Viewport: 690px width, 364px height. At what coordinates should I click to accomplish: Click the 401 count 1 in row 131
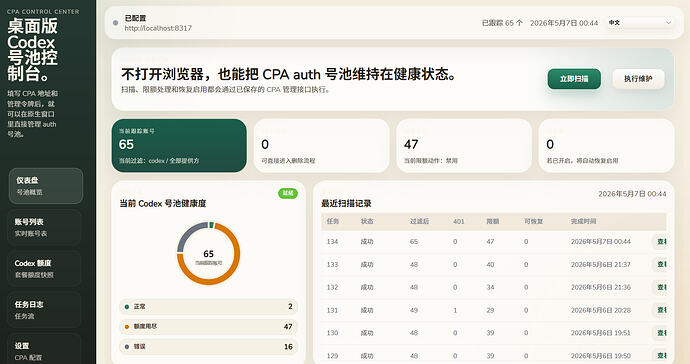[455, 310]
